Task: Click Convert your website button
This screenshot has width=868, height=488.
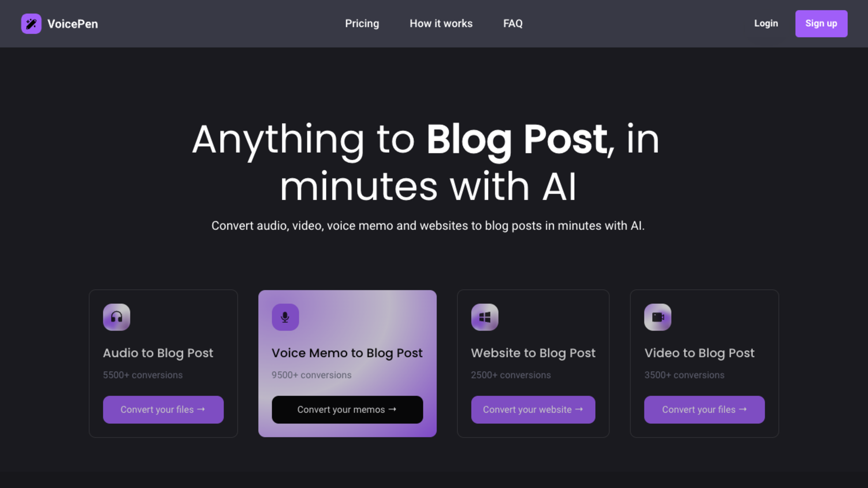Action: click(532, 409)
